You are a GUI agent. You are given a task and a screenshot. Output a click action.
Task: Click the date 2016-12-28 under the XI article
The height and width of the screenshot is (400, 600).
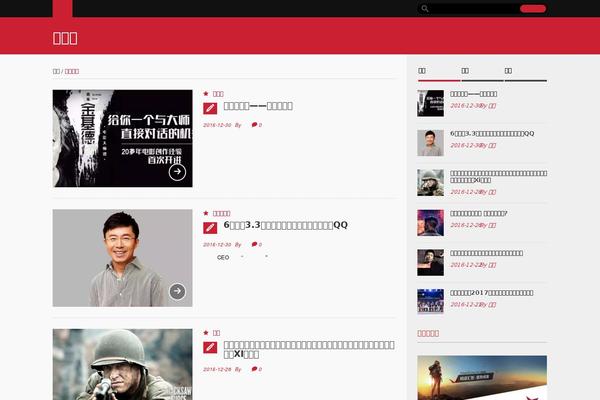217,369
